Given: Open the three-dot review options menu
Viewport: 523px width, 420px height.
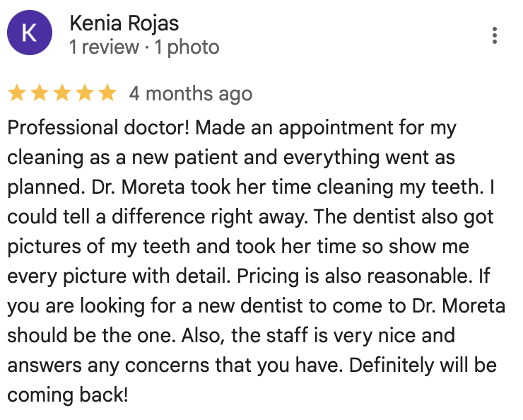Looking at the screenshot, I should click(x=494, y=35).
